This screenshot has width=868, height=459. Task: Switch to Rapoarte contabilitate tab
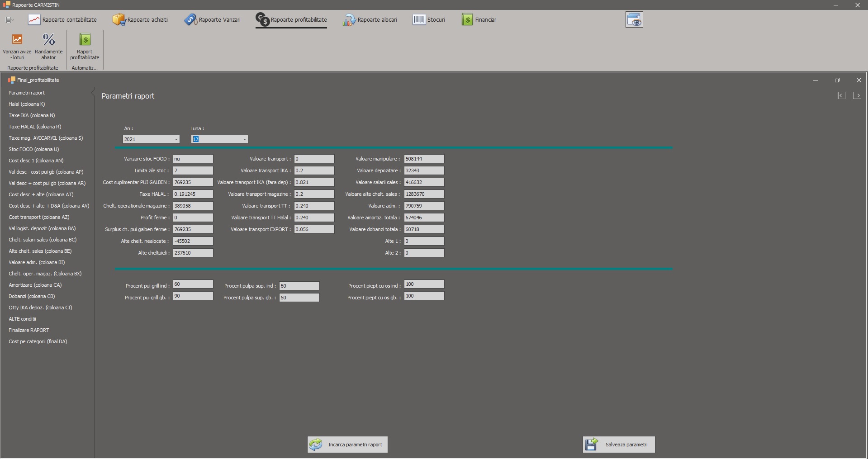pos(63,20)
